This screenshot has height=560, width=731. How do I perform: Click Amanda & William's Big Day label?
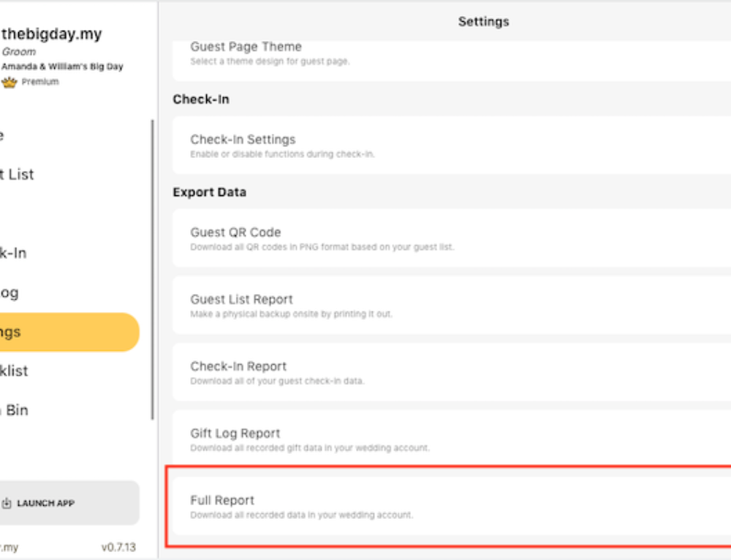[x=62, y=67]
